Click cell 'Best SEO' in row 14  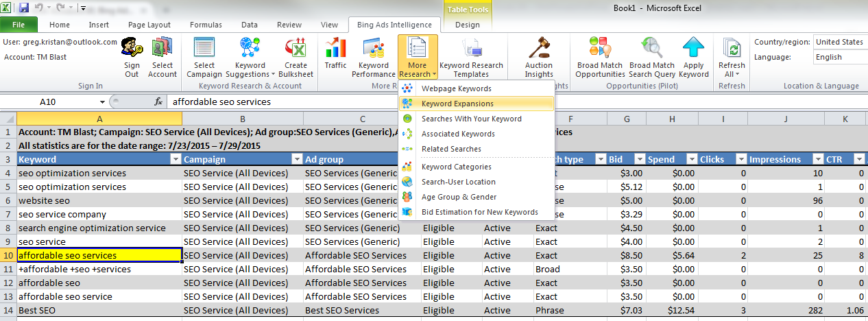pyautogui.click(x=99, y=310)
